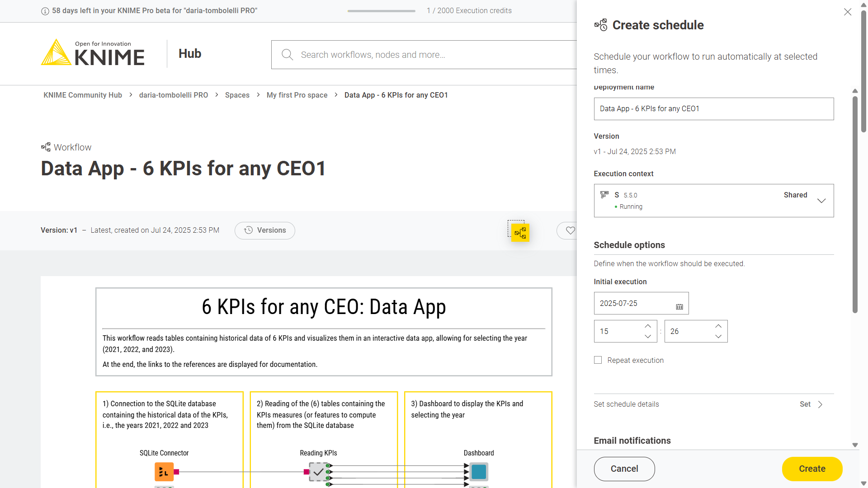Click the yellow workflow deploy icon
868x488 pixels.
click(520, 233)
